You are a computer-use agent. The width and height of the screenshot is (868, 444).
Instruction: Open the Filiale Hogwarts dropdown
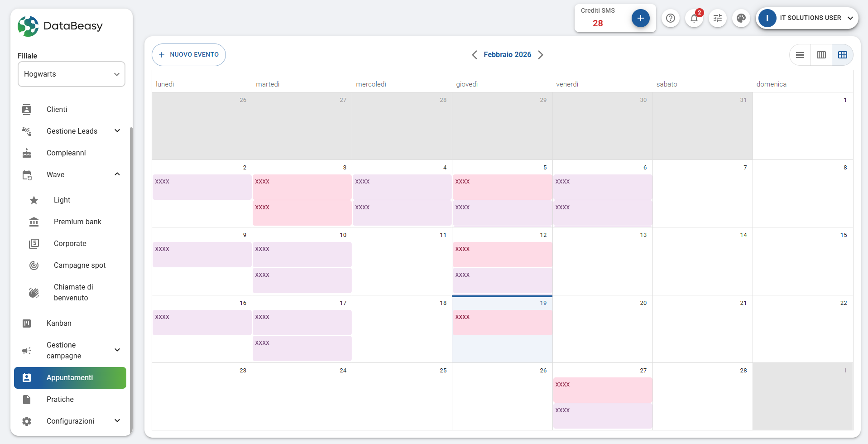point(72,74)
